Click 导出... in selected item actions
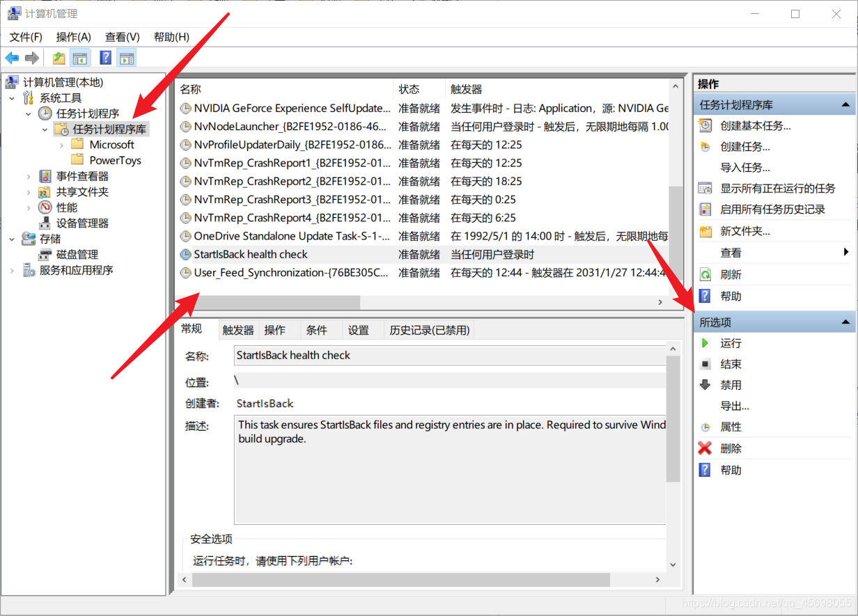 point(735,406)
